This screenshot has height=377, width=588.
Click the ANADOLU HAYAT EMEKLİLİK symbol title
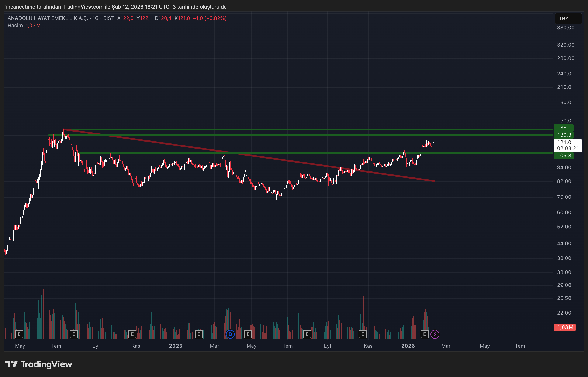[48, 18]
